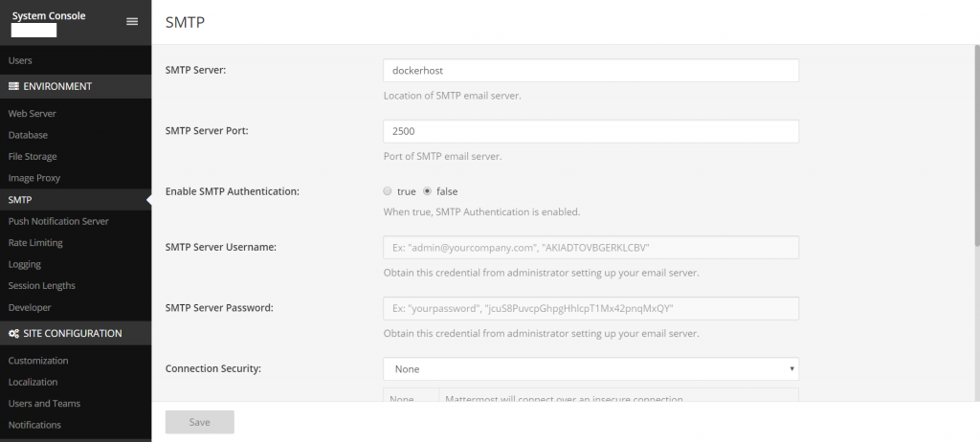
Task: Enable SMTP Authentication with true option
Action: [388, 191]
